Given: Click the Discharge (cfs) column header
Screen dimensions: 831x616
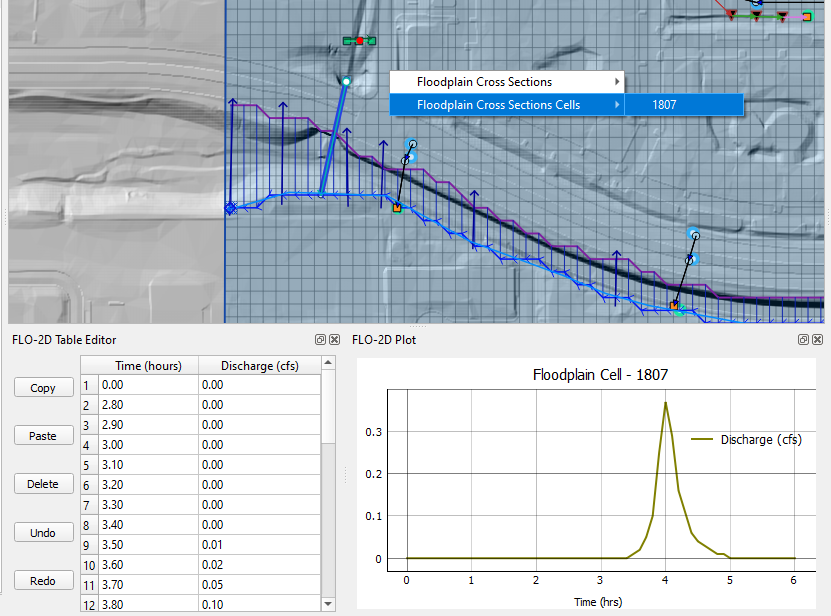Looking at the screenshot, I should [x=259, y=365].
